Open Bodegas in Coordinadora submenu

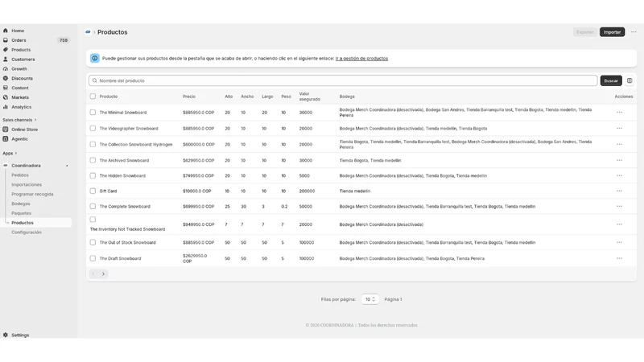coord(21,204)
